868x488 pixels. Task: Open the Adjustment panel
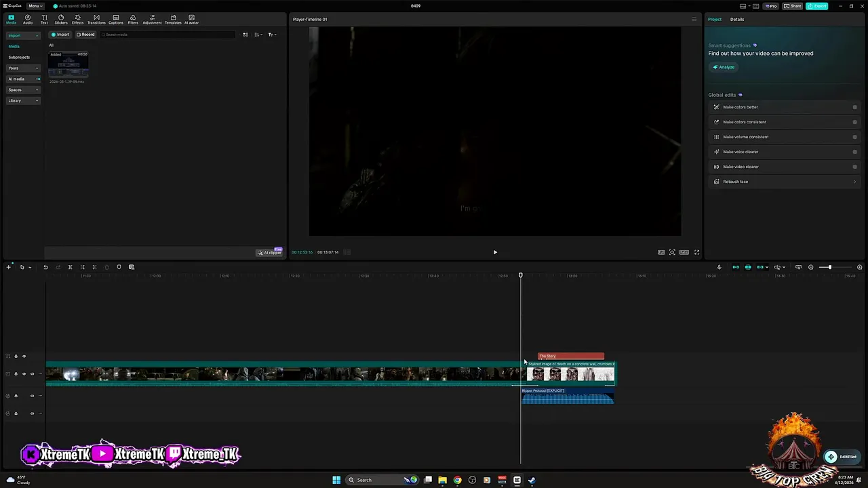pyautogui.click(x=152, y=19)
